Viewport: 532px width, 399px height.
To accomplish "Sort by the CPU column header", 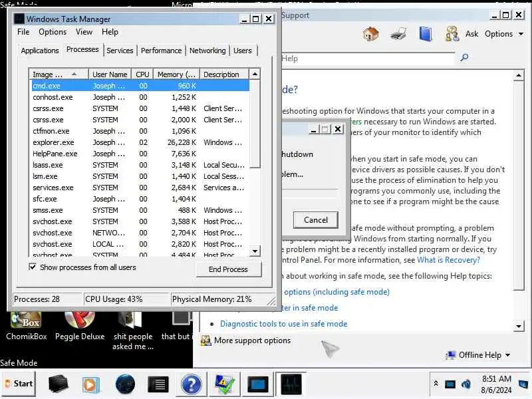I will click(x=142, y=74).
